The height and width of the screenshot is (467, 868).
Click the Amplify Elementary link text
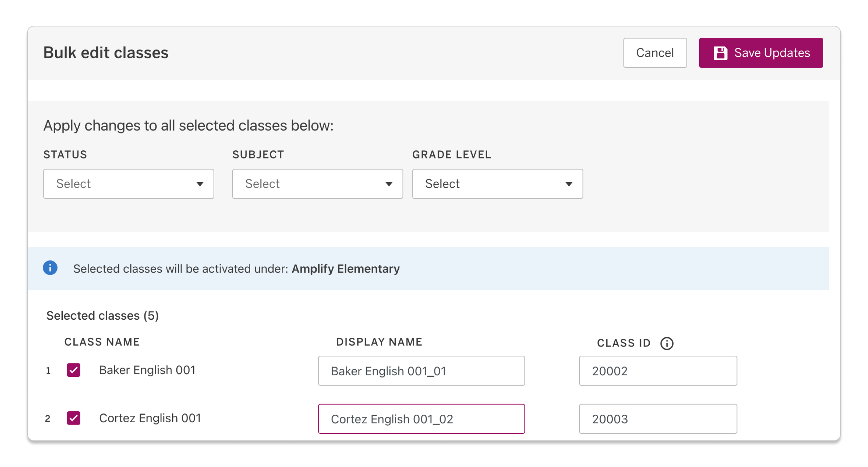click(x=346, y=268)
